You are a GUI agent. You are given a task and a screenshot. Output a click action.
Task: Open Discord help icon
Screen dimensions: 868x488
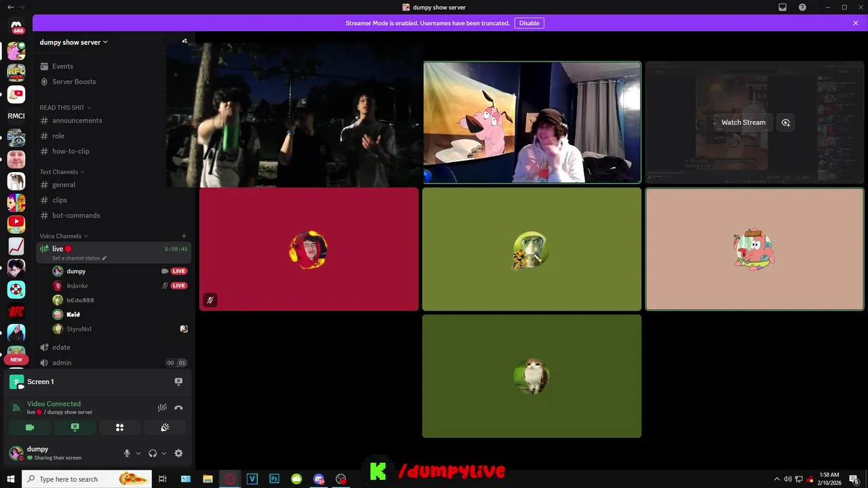point(803,7)
